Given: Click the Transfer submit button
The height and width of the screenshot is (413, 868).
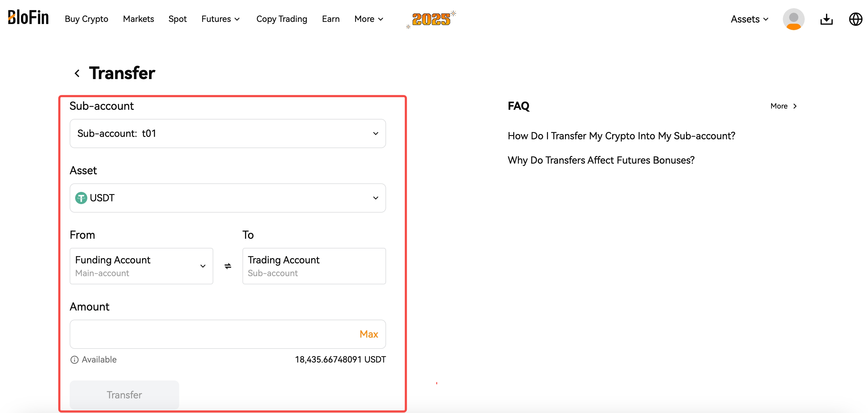Looking at the screenshot, I should pos(124,394).
